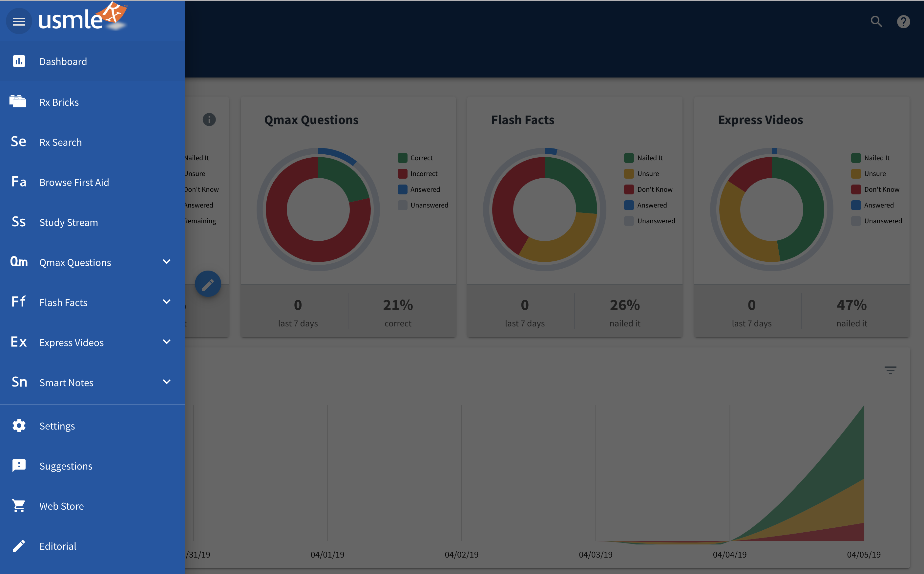Click the hamburger menu icon

[x=19, y=22]
